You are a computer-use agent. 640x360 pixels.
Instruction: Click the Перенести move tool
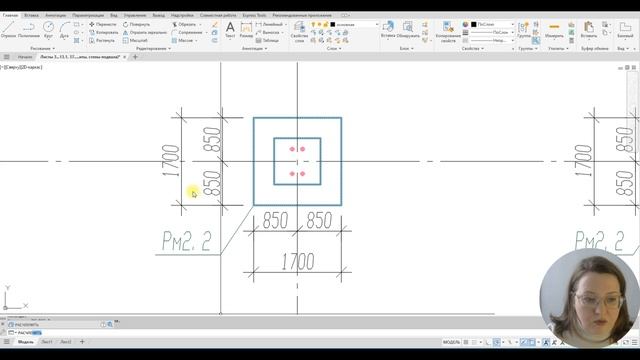tap(102, 24)
